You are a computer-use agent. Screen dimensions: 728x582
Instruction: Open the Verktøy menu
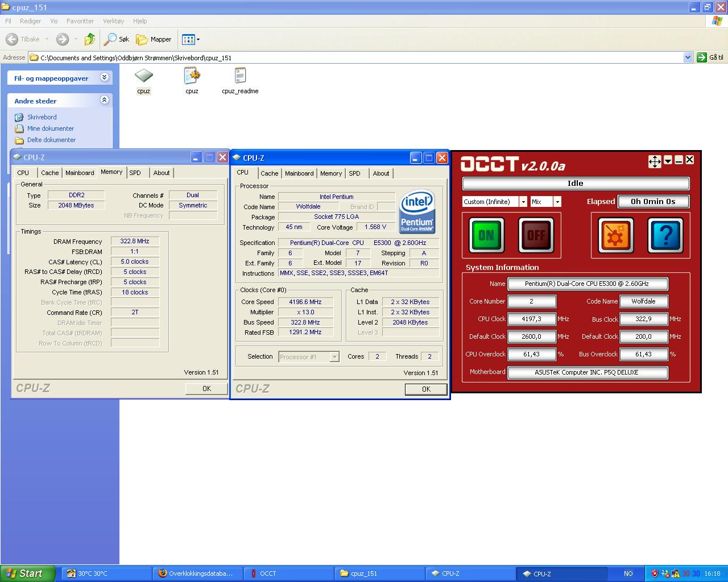tap(113, 21)
